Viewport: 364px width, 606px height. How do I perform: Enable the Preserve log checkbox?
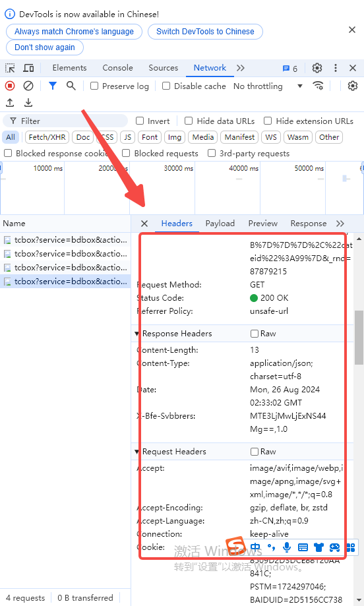pos(94,86)
